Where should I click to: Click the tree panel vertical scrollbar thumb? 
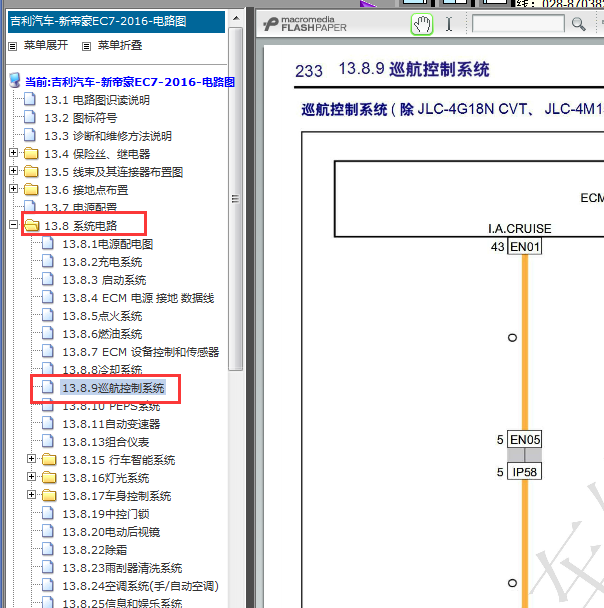pos(235,199)
